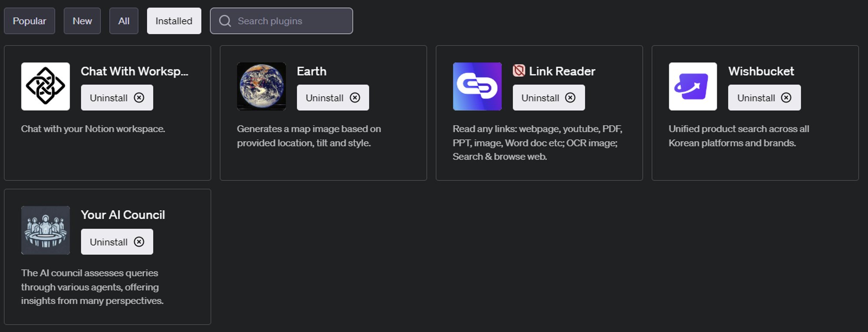This screenshot has height=332, width=868.
Task: Uninstall the Link Reader plugin
Action: point(549,98)
